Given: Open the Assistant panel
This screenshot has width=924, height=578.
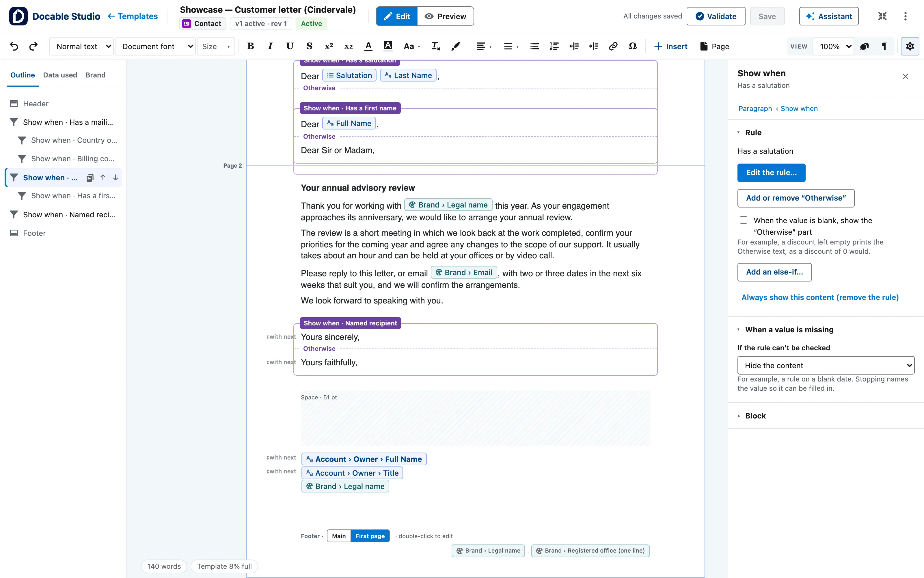Looking at the screenshot, I should (x=828, y=16).
